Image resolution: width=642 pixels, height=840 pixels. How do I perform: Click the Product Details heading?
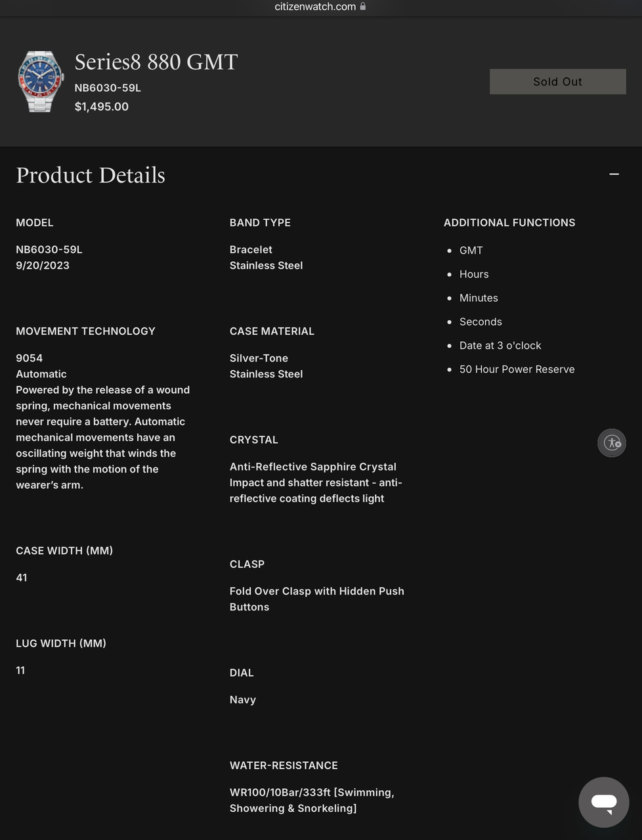[x=91, y=175]
